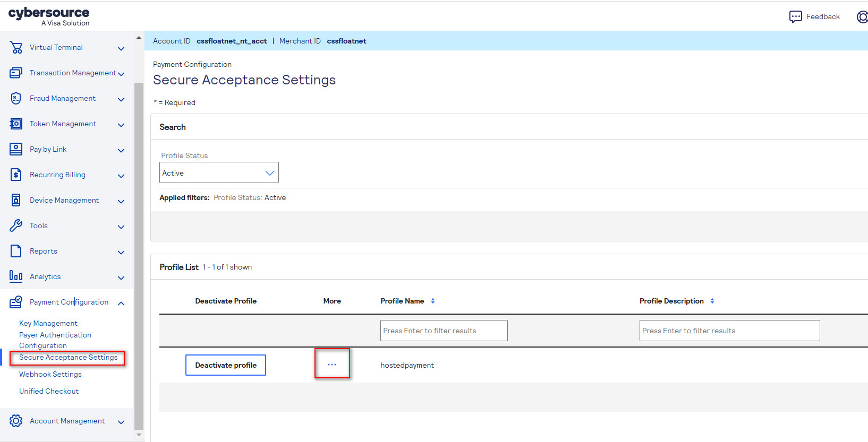Expand Recurring Billing chevron
The image size is (868, 442).
[121, 176]
